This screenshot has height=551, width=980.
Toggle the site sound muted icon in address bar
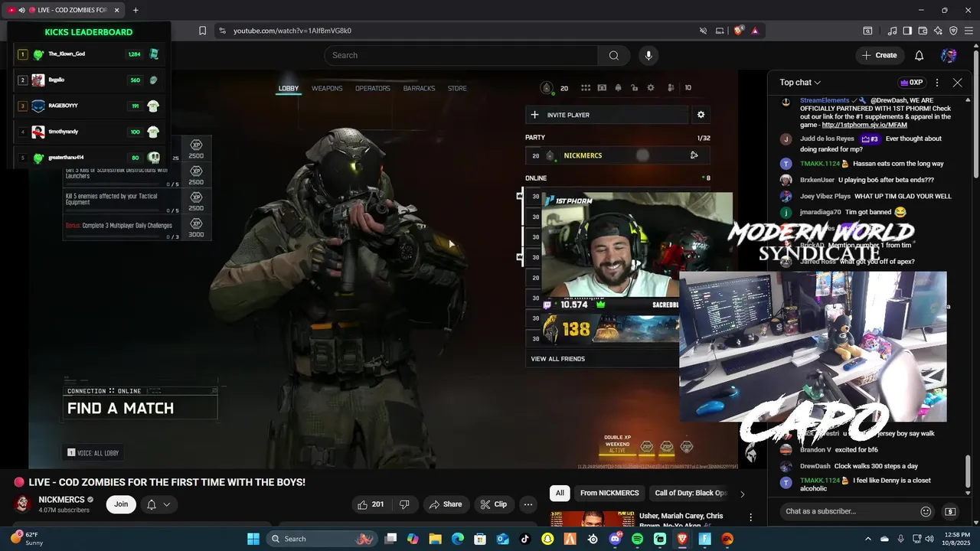tap(703, 31)
